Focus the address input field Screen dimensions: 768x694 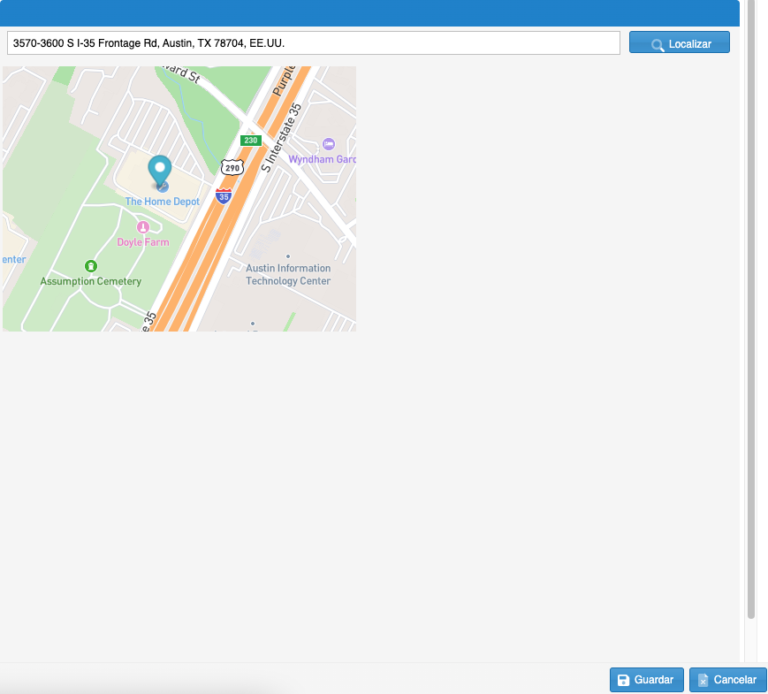(313, 43)
